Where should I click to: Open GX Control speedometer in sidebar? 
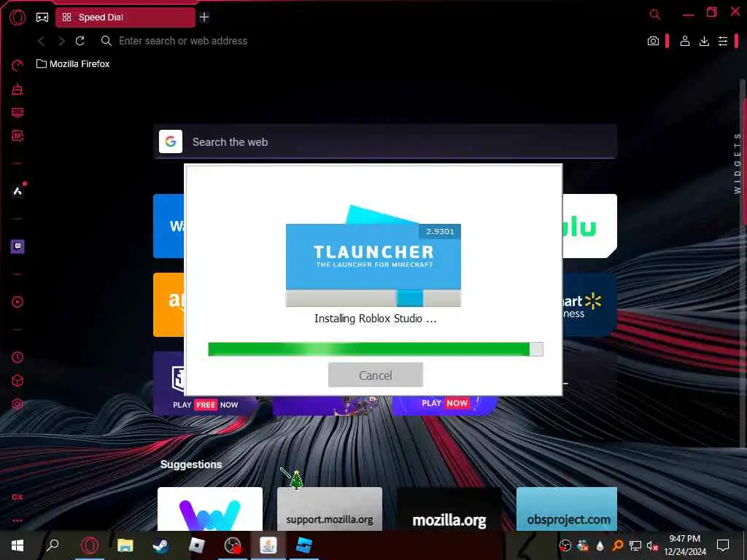pos(18,65)
